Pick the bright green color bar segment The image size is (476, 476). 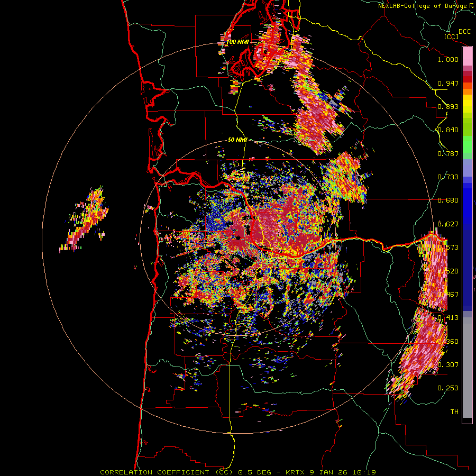[467, 144]
